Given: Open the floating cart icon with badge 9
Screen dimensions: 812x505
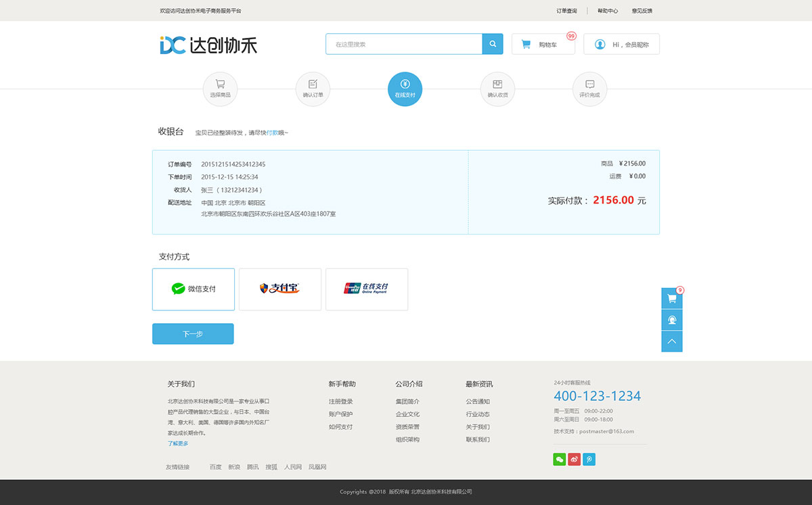Looking at the screenshot, I should tap(671, 297).
